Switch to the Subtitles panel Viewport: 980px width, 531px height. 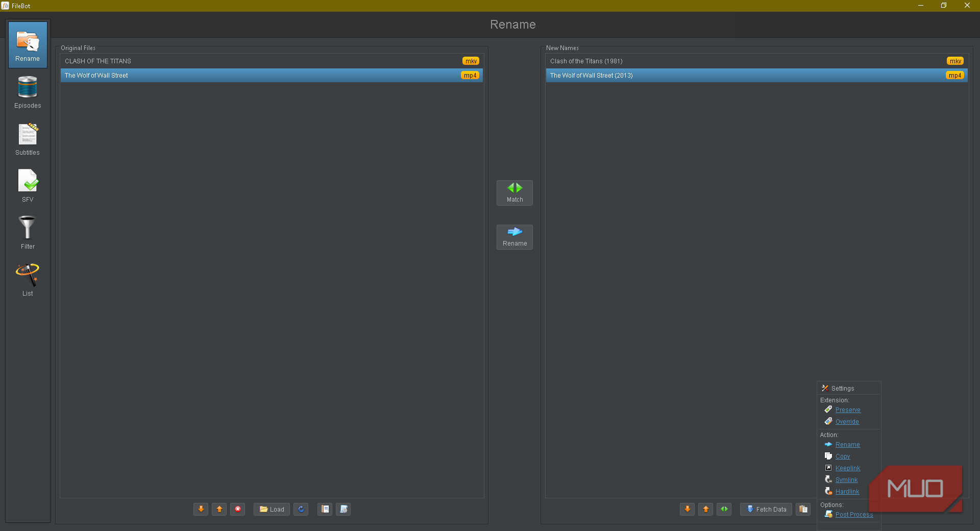(x=28, y=139)
